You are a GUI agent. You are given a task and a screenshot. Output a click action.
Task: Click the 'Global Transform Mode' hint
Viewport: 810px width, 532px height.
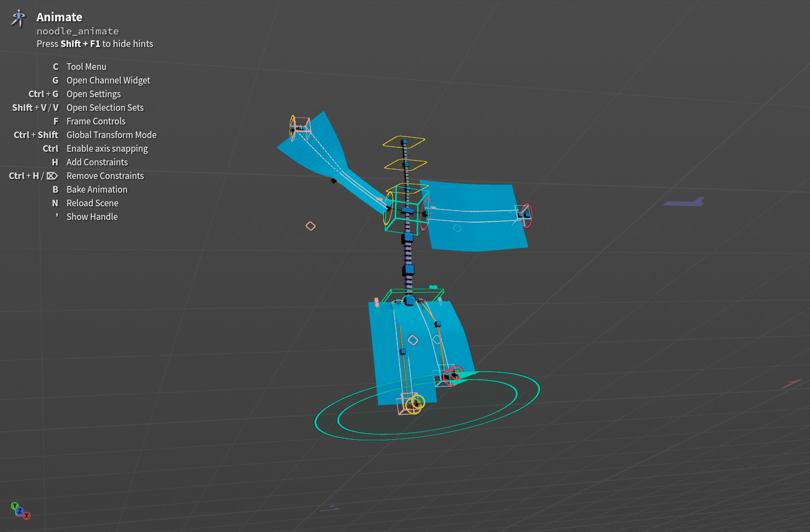[x=111, y=135]
